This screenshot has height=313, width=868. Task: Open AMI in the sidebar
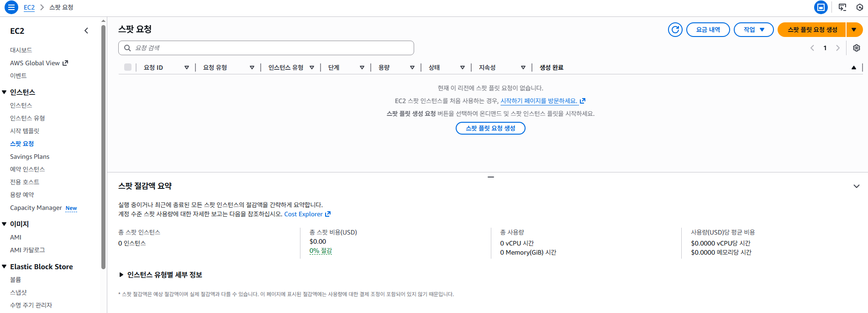point(16,237)
